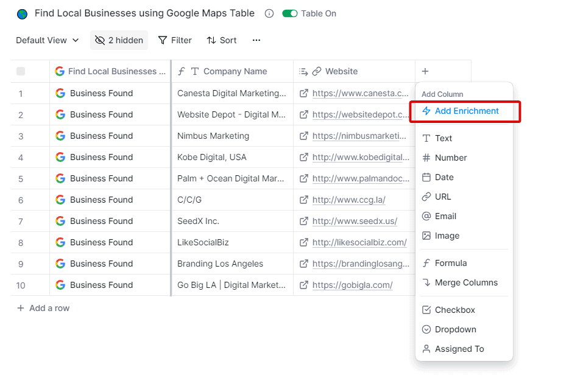
Task: Open the palmandoc... website link
Action: point(361,179)
